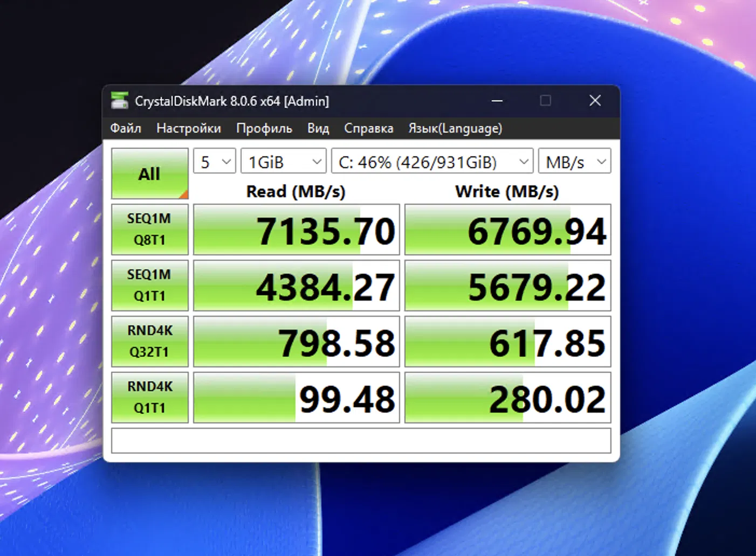Select the 6769.94 sequential write result

pyautogui.click(x=508, y=230)
